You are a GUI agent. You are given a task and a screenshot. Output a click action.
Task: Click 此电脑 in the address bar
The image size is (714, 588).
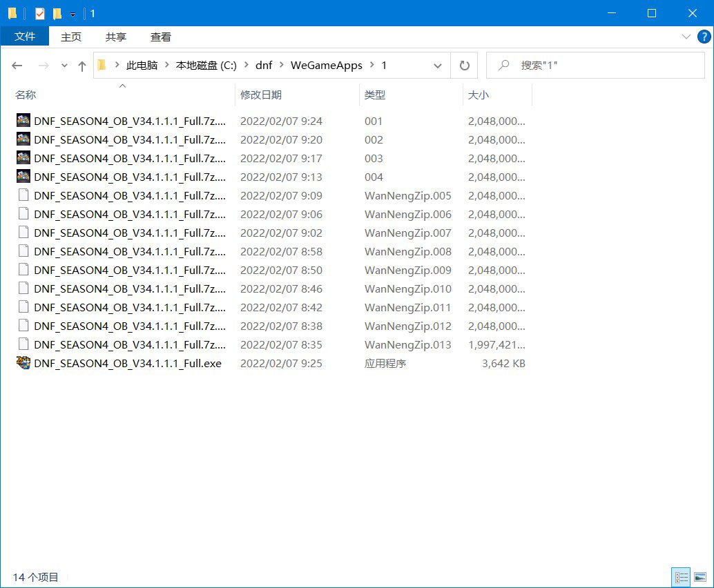click(x=142, y=66)
